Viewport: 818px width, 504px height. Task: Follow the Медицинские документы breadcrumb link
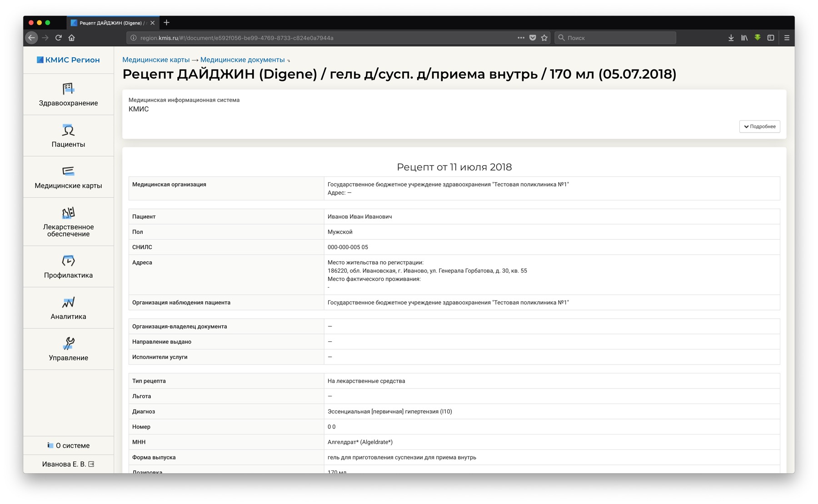pos(242,60)
